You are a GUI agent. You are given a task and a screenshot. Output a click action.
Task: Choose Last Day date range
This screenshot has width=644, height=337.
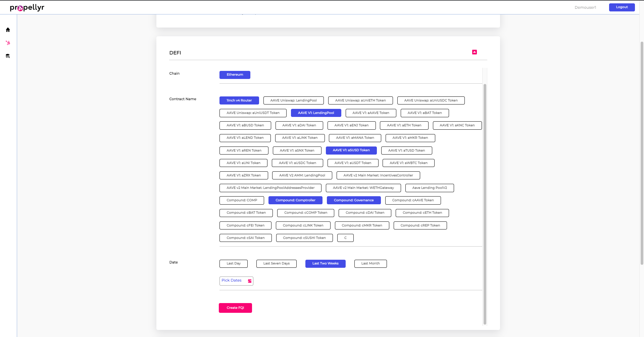tap(234, 264)
